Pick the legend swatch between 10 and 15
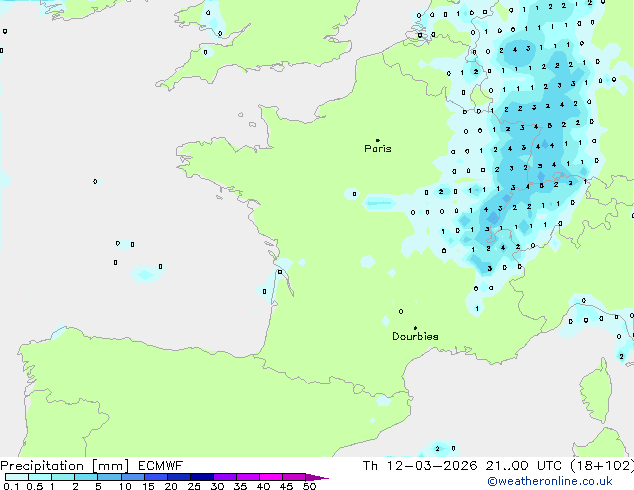The image size is (634, 490). click(133, 477)
